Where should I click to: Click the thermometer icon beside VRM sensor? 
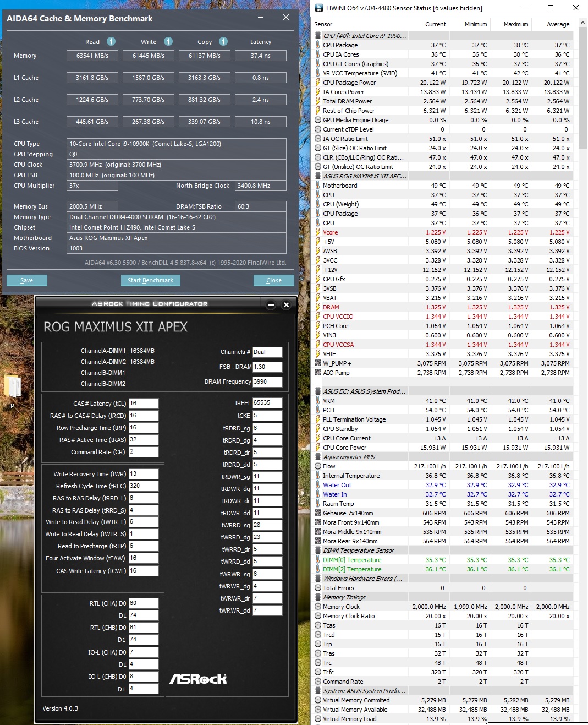coord(318,401)
